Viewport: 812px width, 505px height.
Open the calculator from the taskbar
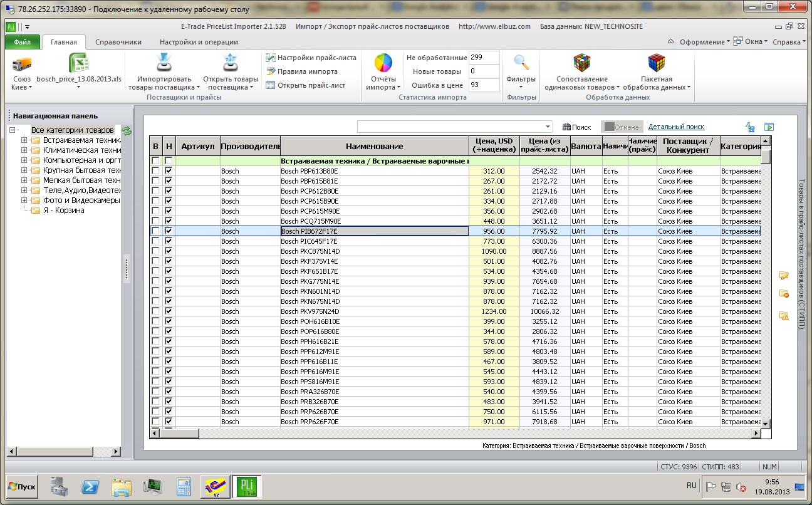184,486
